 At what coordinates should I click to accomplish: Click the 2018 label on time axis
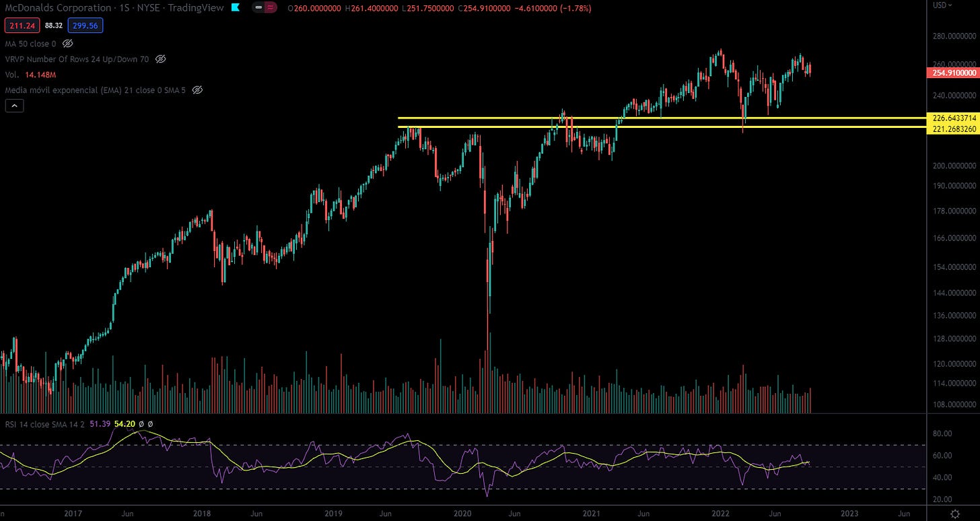202,513
